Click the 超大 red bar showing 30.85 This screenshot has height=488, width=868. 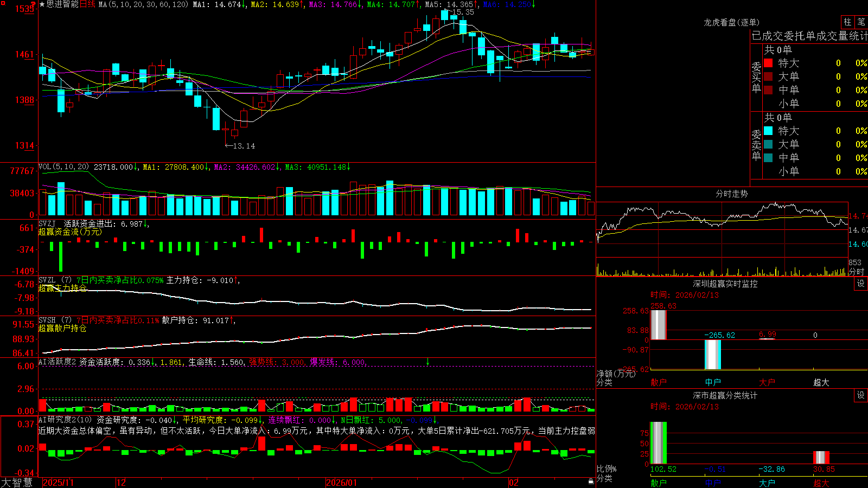tap(821, 457)
